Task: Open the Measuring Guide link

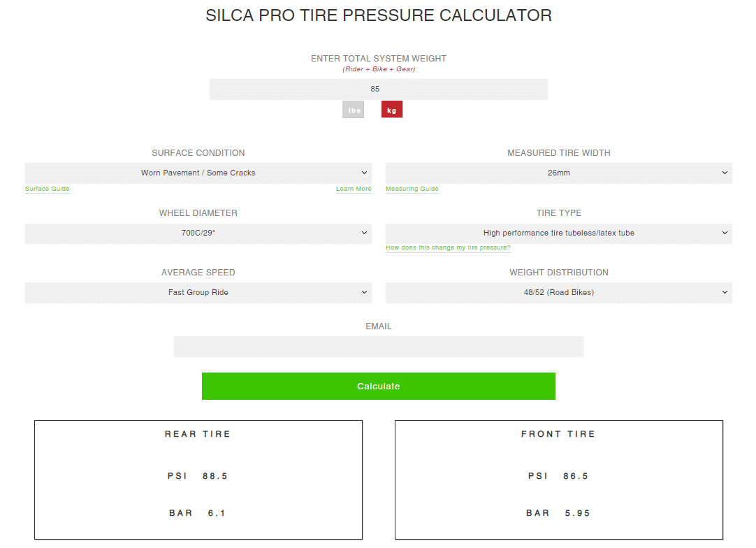Action: pos(412,189)
